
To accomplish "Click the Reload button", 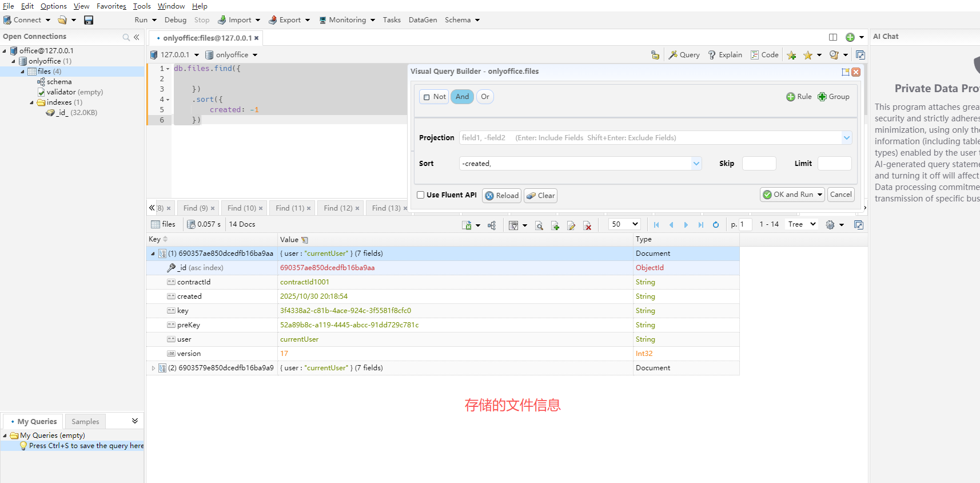I will 501,196.
